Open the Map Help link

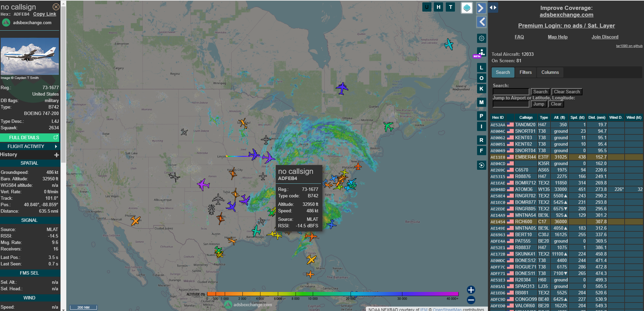tap(558, 37)
